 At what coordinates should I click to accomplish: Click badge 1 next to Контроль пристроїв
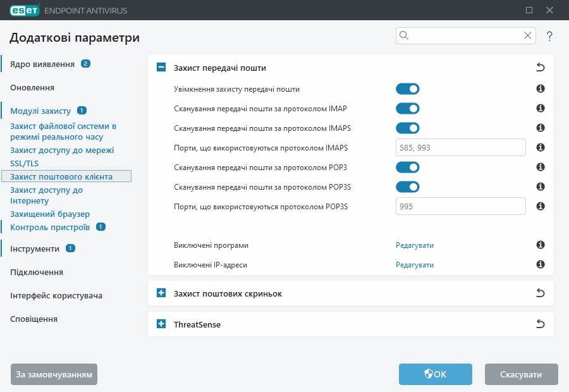click(x=101, y=227)
